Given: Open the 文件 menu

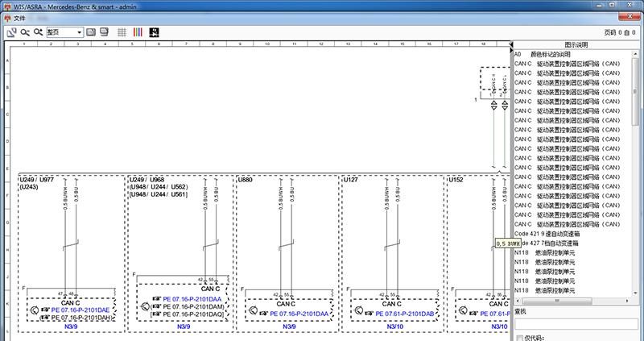Looking at the screenshot, I should tap(19, 19).
